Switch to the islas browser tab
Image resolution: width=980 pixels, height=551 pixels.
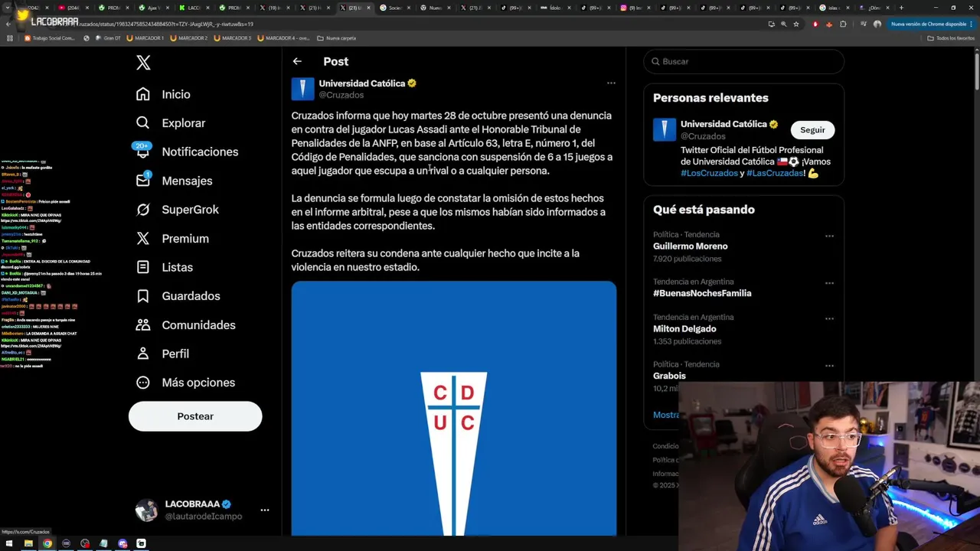pos(833,8)
